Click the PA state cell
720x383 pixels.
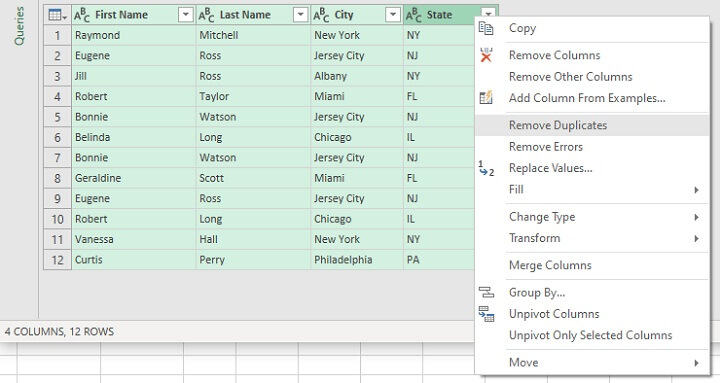click(439, 260)
